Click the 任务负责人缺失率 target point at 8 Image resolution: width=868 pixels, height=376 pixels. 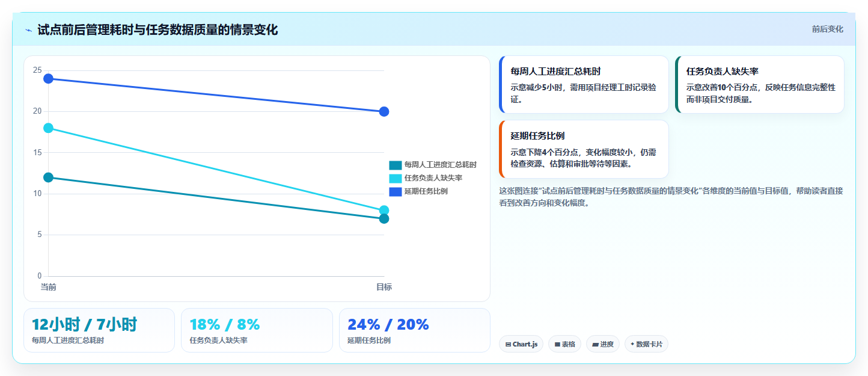click(x=384, y=211)
